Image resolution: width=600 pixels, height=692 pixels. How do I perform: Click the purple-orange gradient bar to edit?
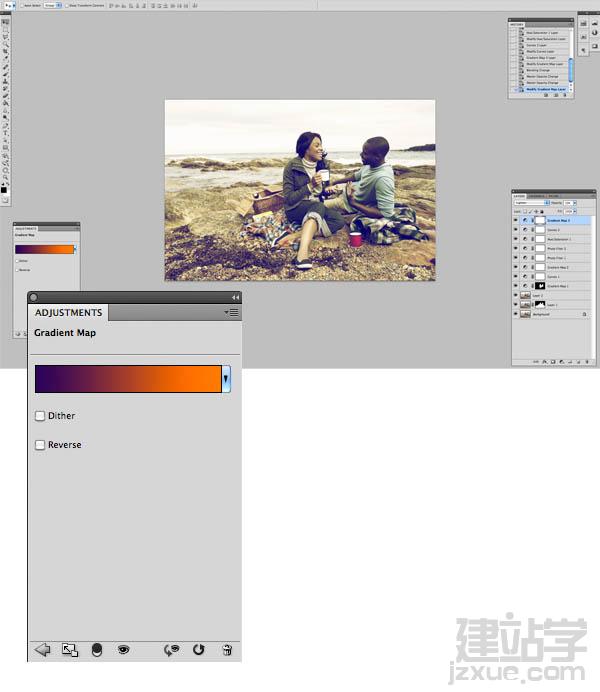coord(128,379)
